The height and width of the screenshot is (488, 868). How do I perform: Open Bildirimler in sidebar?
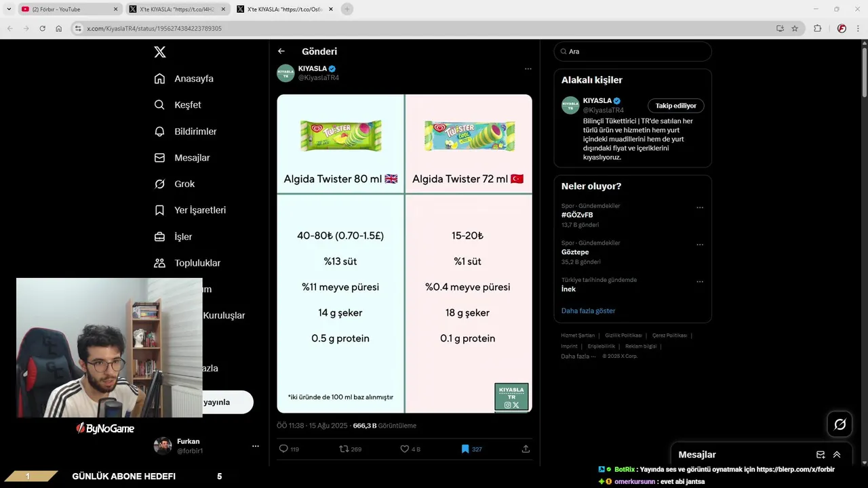[x=186, y=131]
